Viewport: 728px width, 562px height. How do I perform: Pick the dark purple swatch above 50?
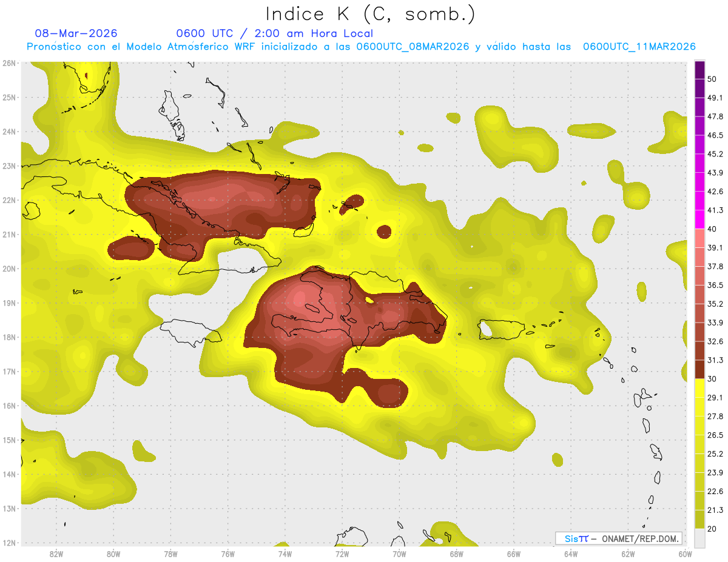[699, 70]
